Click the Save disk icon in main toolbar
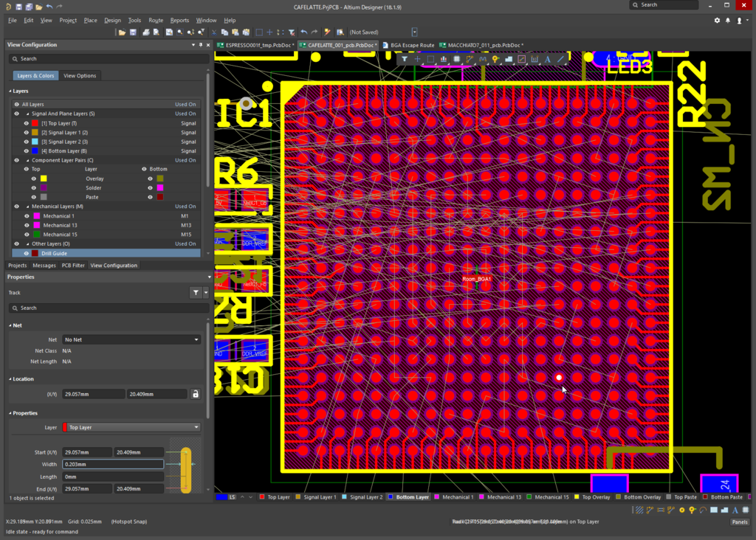Viewport: 756px width, 540px height. 133,32
